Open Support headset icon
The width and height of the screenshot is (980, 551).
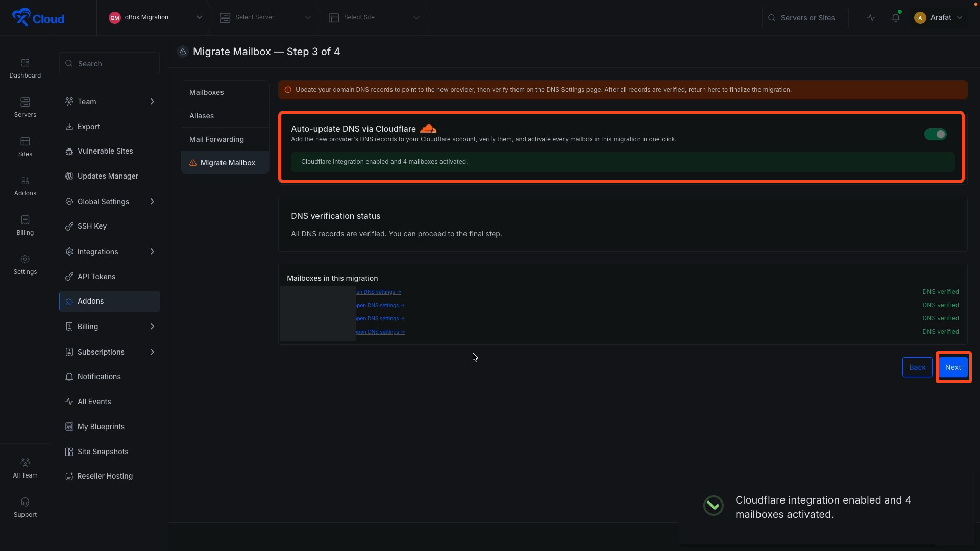[x=25, y=502]
